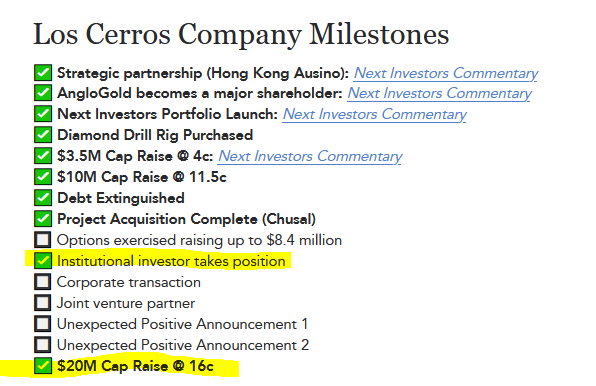Image resolution: width=596 pixels, height=386 pixels.
Task: Open AngloGold shareholder Next Investors Commentary link
Action: 439,93
